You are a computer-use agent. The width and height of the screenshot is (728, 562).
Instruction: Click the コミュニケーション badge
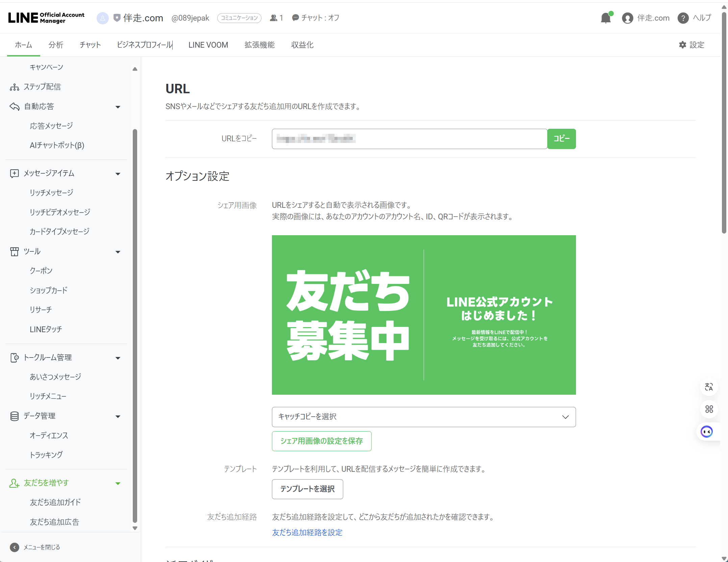239,18
